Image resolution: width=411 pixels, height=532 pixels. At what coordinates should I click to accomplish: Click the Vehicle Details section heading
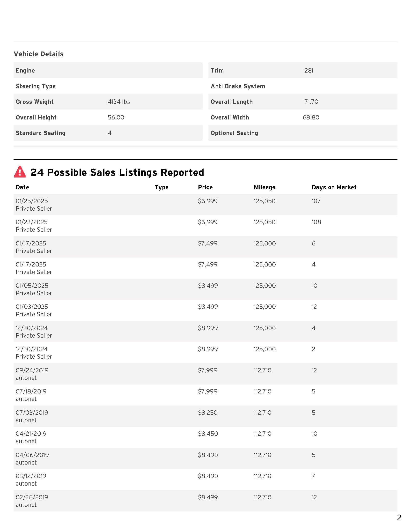click(x=39, y=54)
